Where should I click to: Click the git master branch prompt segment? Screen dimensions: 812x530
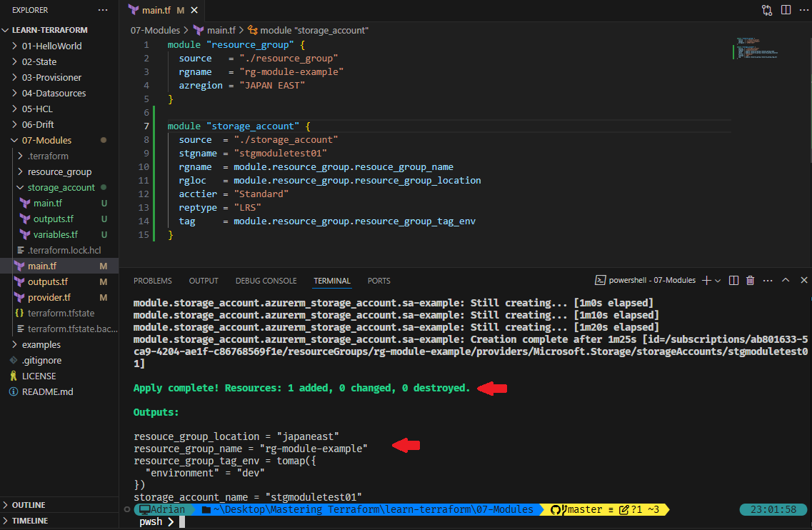[606, 510]
